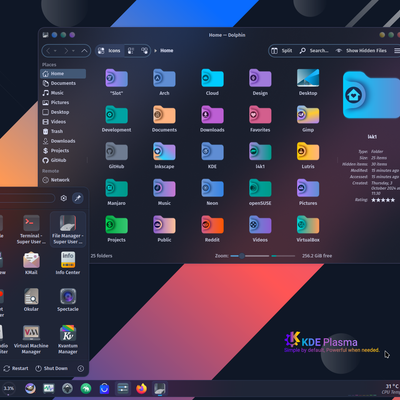This screenshot has width=400, height=400.
Task: Select the Downloads folder in the file view
Action: point(212,115)
